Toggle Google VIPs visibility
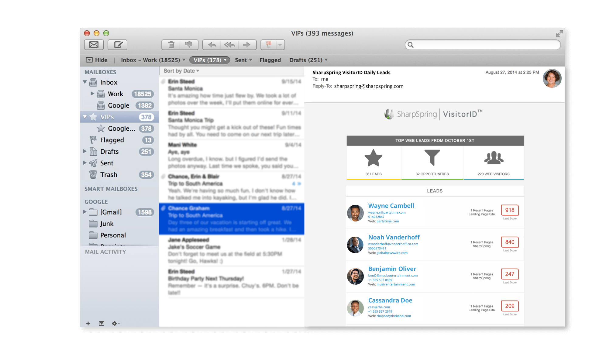 point(87,117)
